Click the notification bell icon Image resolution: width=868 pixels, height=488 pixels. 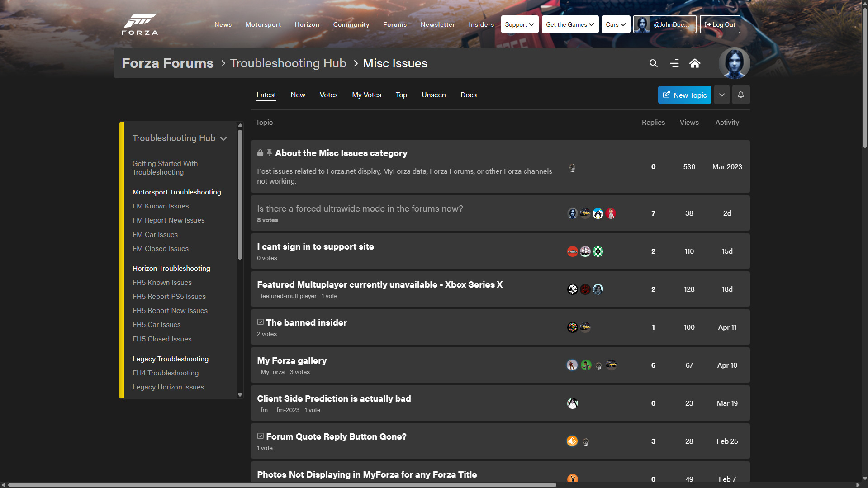[740, 95]
